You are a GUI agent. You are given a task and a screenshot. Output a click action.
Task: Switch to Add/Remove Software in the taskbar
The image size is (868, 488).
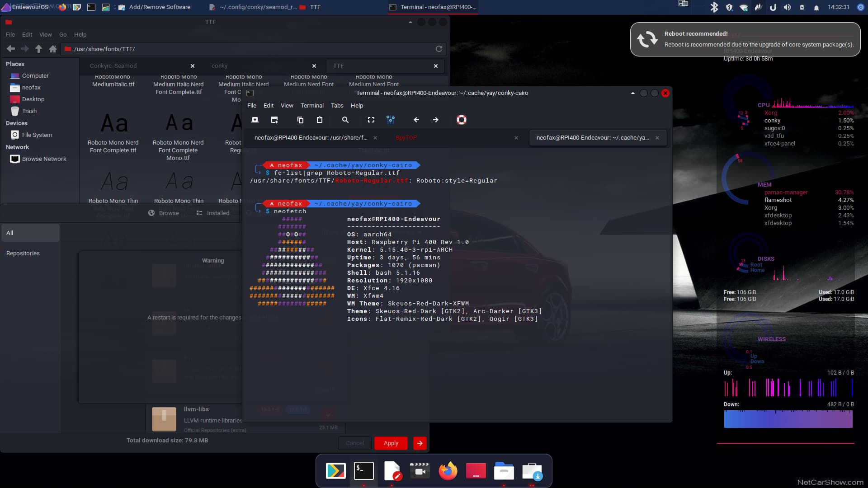coord(155,7)
